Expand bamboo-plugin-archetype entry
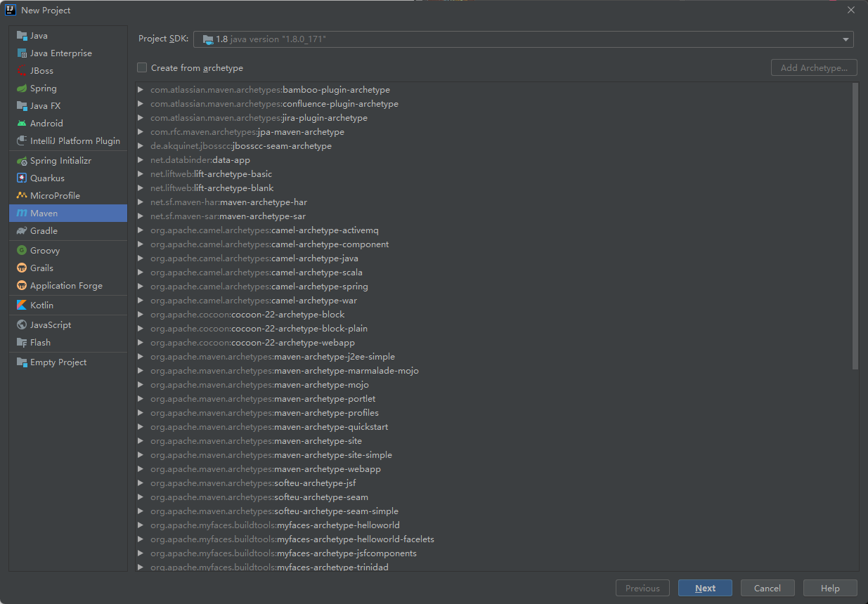 coord(141,90)
